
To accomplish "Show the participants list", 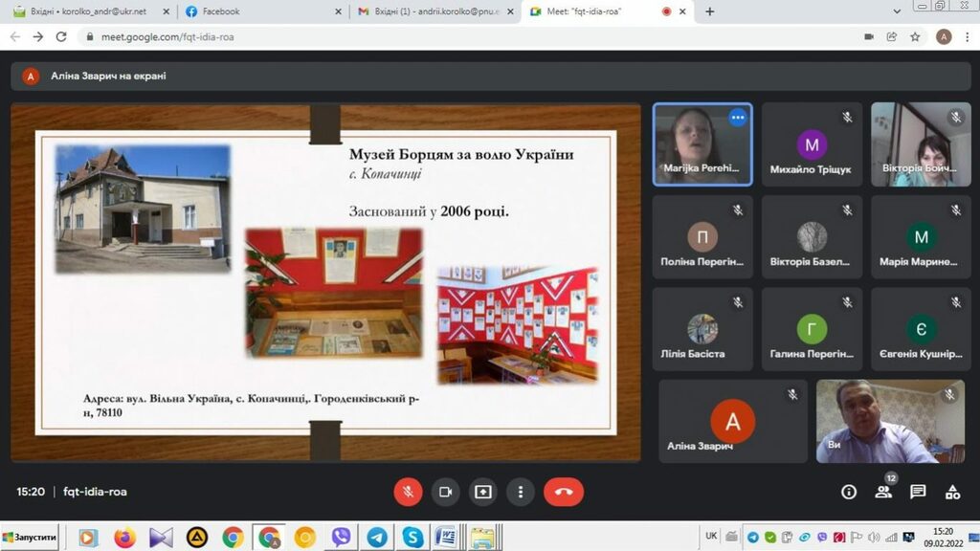I will tap(883, 492).
